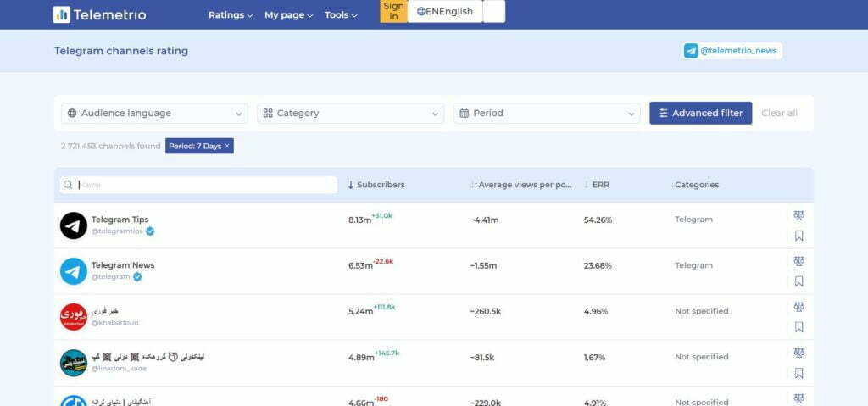Screen dimensions: 868x406
Task: Open the @telemetrio_news link
Action: click(x=738, y=51)
